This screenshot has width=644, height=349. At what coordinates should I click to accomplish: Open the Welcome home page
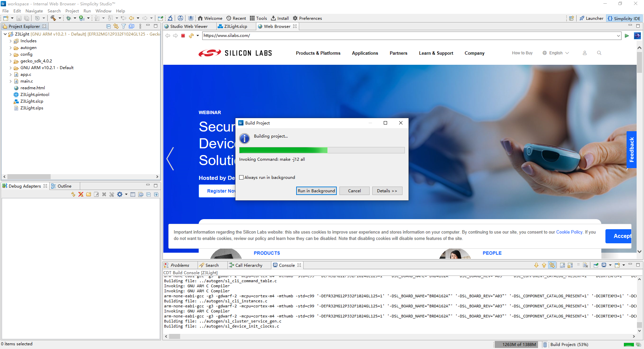tap(210, 18)
